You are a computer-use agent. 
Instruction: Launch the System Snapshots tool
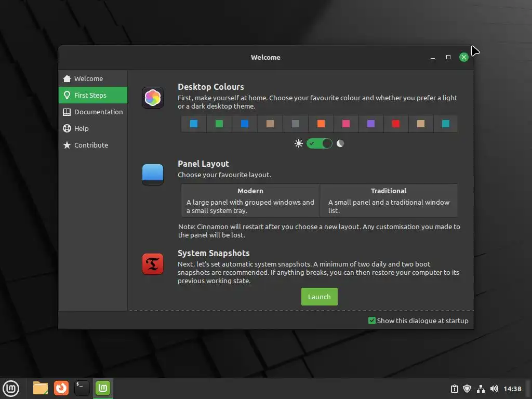[320, 297]
